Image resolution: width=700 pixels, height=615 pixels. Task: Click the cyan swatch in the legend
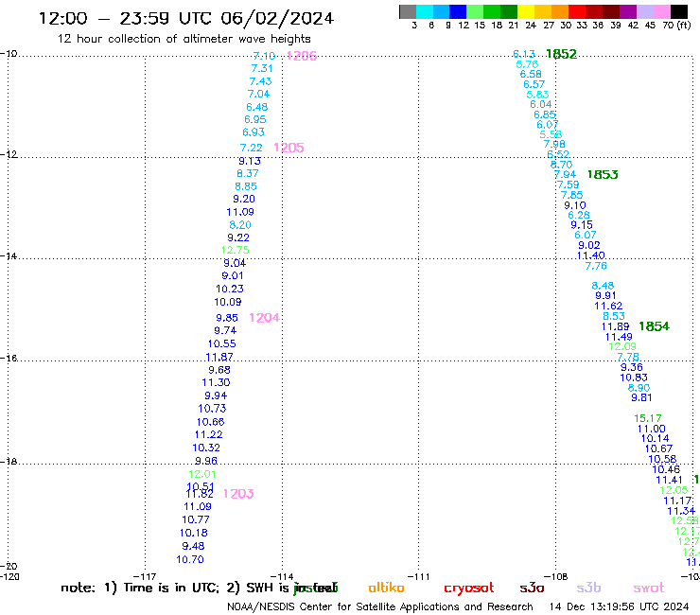click(x=425, y=11)
